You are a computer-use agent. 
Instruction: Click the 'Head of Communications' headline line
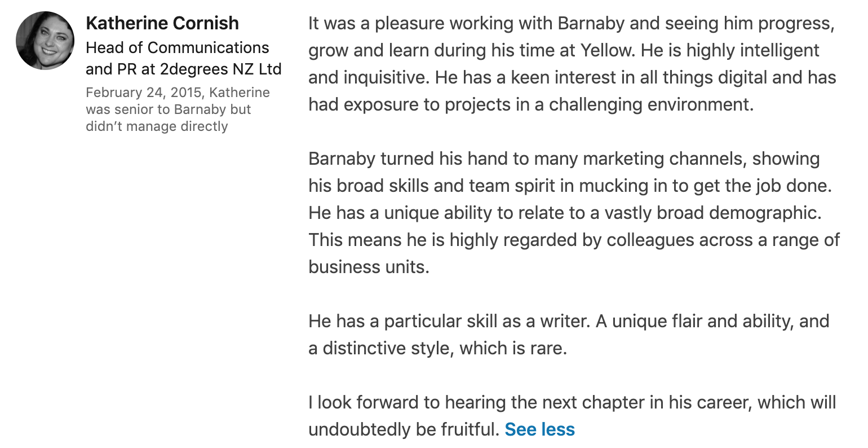click(177, 47)
